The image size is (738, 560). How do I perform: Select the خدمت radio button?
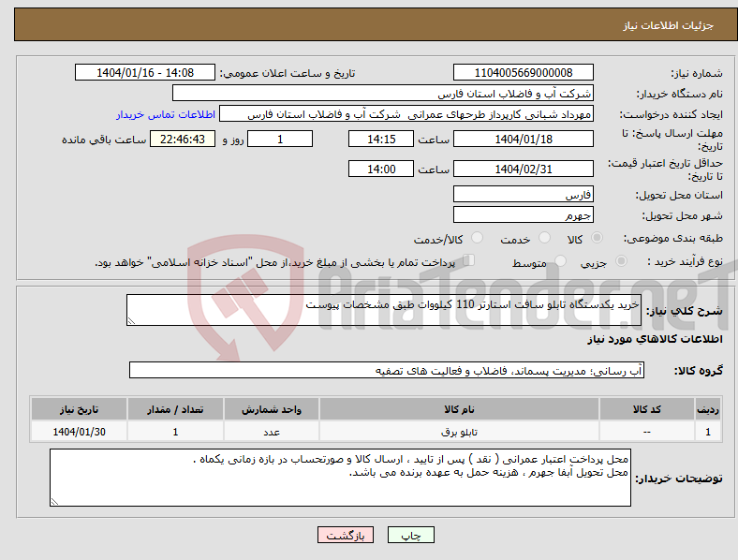(x=544, y=238)
